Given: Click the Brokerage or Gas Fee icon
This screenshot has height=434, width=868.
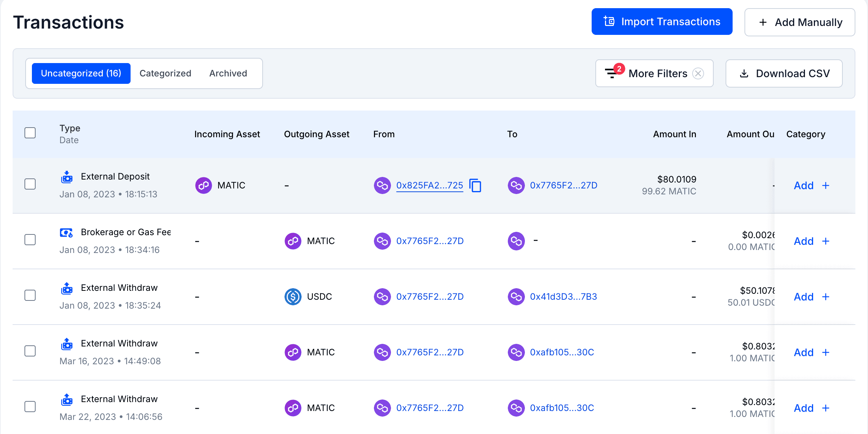Looking at the screenshot, I should coord(67,233).
